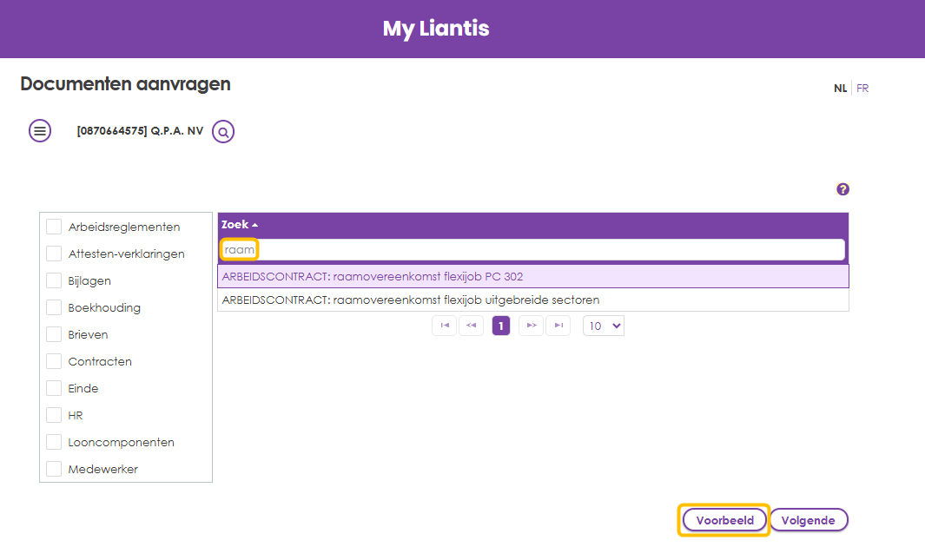The width and height of the screenshot is (925, 560).
Task: Focus the search field containing raam
Action: click(532, 250)
